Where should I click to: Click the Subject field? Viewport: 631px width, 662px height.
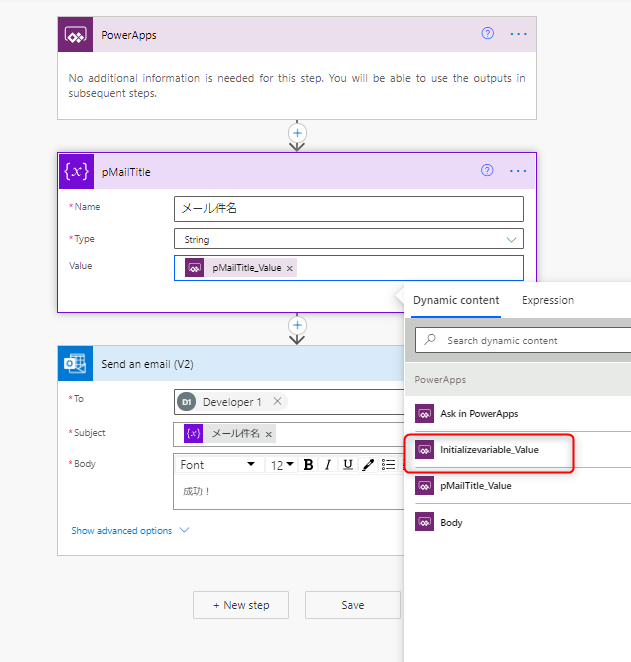[x=289, y=434]
